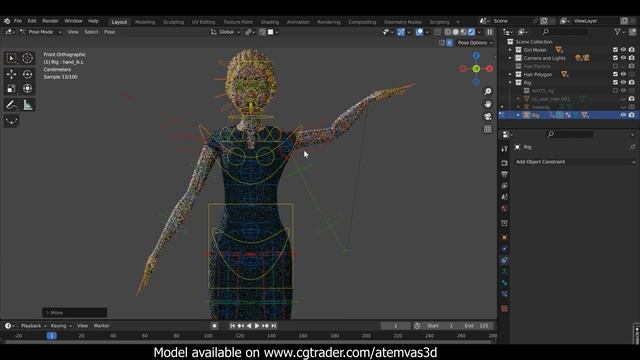The height and width of the screenshot is (360, 640).
Task: Select the Breakdowner pose tool
Action: coord(11,121)
